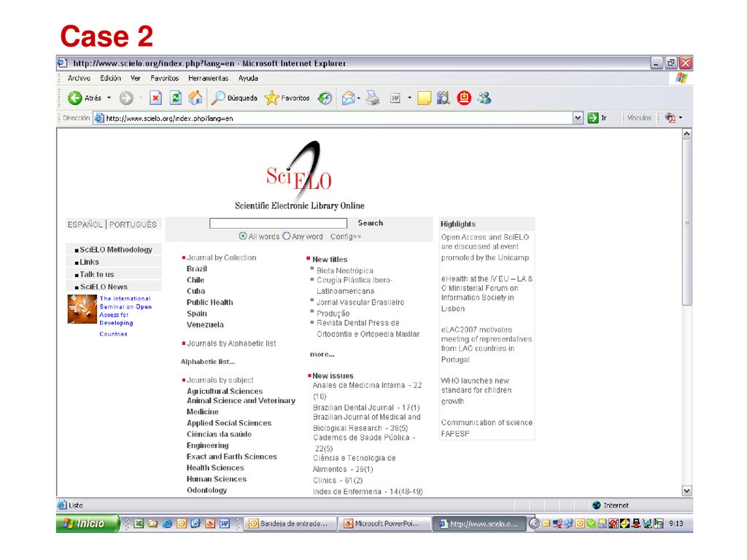Expand the Atrás back history dropdown
This screenshot has width=747, height=560.
(x=109, y=98)
